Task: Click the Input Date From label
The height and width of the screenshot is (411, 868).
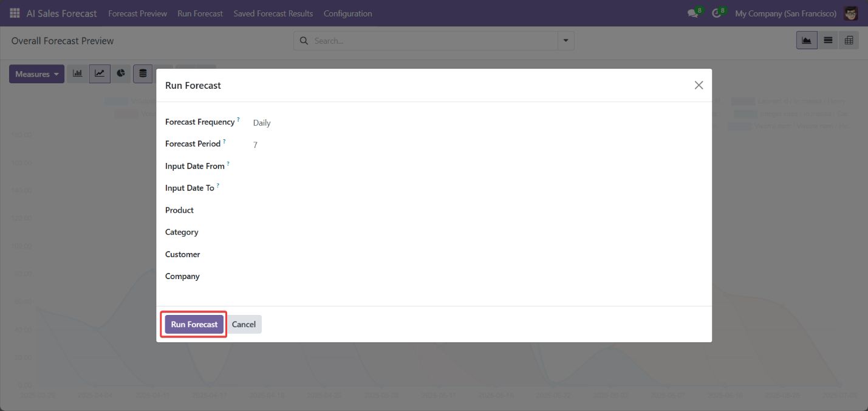Action: tap(195, 166)
